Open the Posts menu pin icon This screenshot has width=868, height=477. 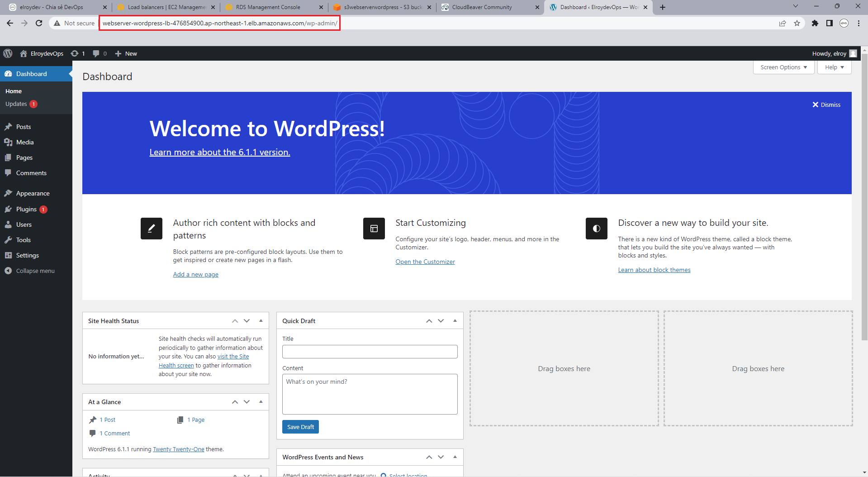(x=8, y=127)
